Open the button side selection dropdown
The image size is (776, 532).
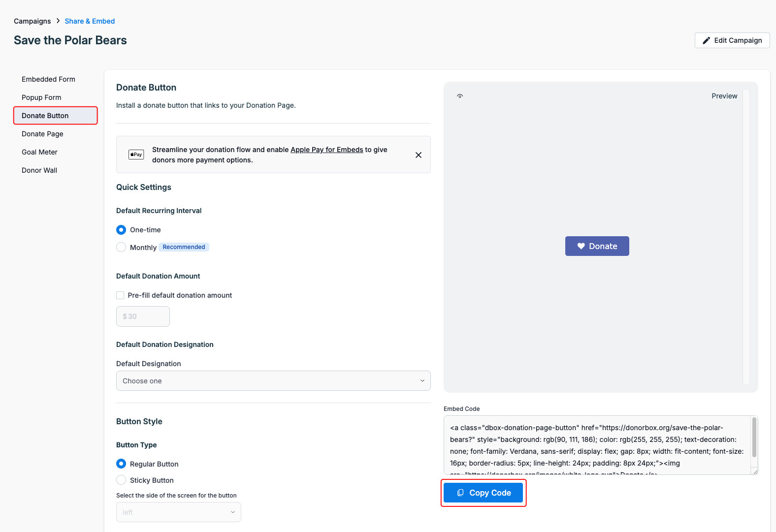pyautogui.click(x=178, y=512)
